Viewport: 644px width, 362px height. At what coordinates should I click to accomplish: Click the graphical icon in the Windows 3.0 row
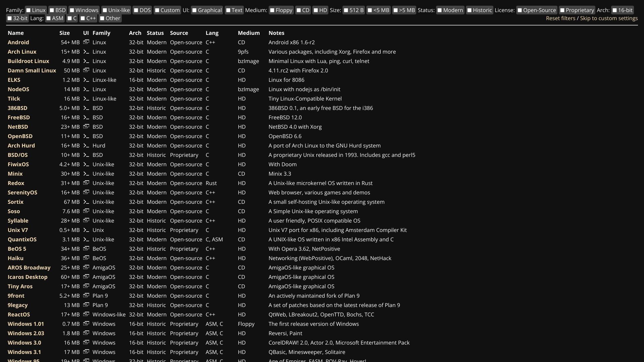click(x=86, y=343)
